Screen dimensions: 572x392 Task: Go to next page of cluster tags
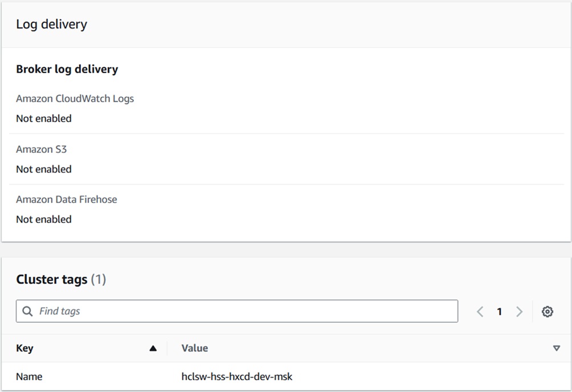point(519,312)
